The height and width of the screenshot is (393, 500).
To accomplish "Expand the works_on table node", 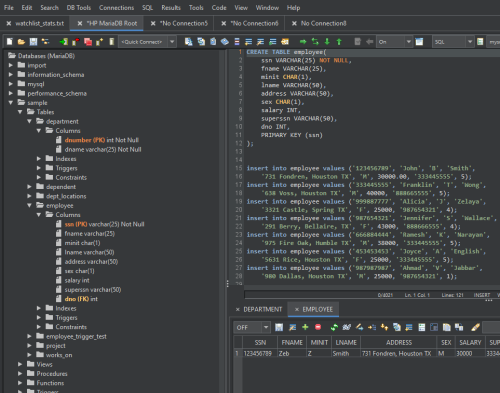I will pyautogui.click(x=30, y=355).
